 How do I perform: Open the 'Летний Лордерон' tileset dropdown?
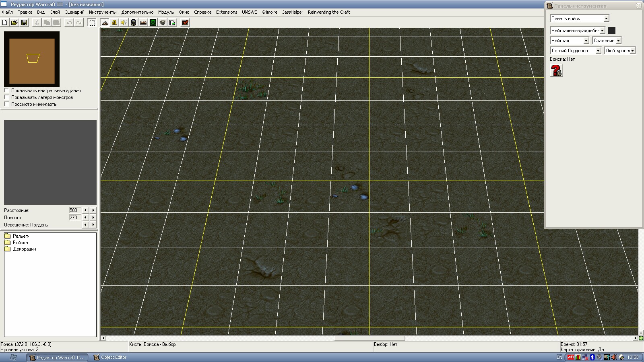(576, 51)
